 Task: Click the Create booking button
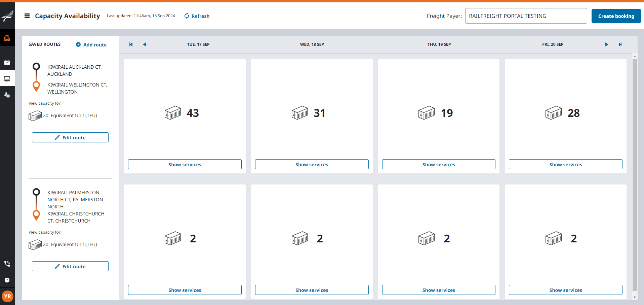(616, 16)
